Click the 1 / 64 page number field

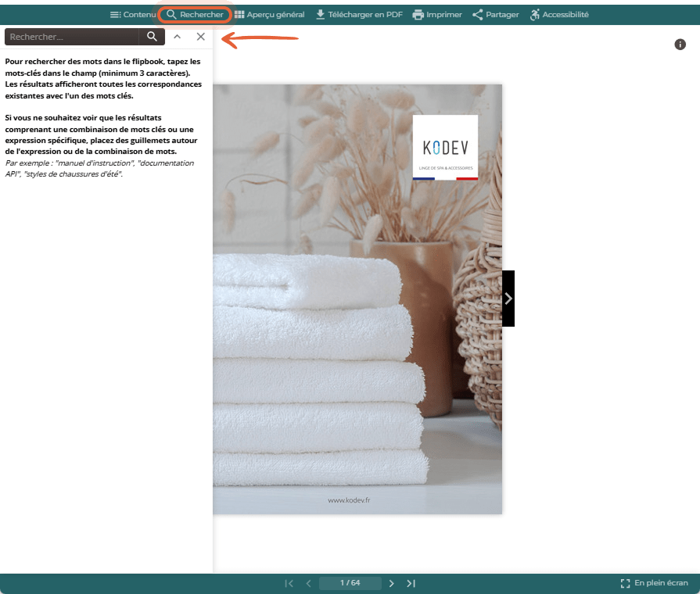350,583
